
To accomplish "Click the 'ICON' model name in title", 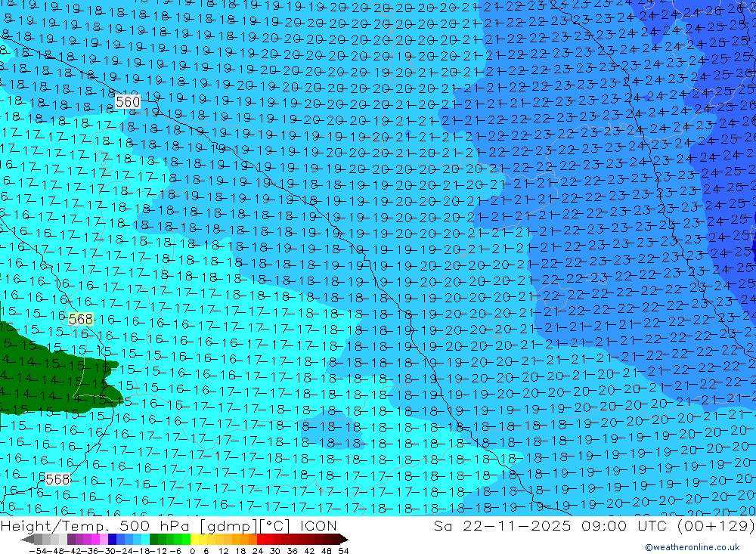I will (x=318, y=525).
